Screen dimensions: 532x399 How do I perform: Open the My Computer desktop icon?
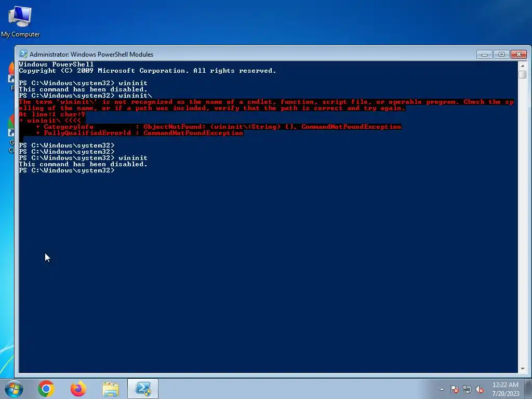[x=20, y=21]
